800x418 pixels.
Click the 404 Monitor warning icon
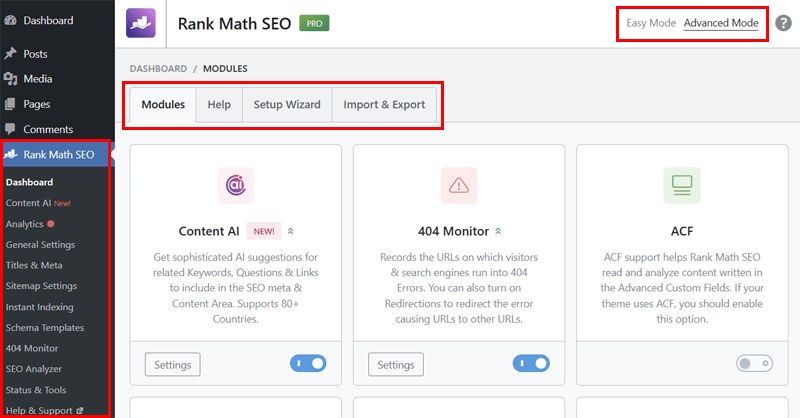459,185
